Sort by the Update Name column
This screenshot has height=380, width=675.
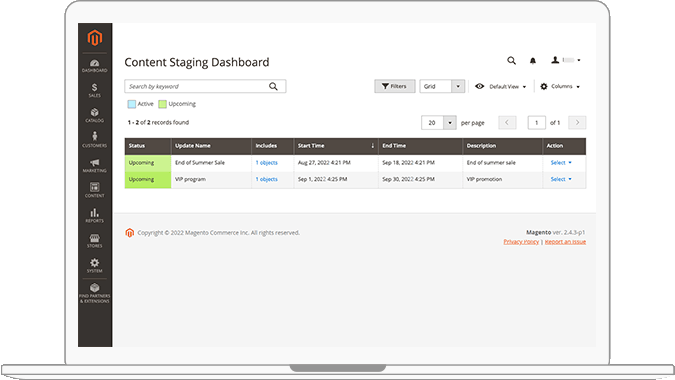point(211,146)
